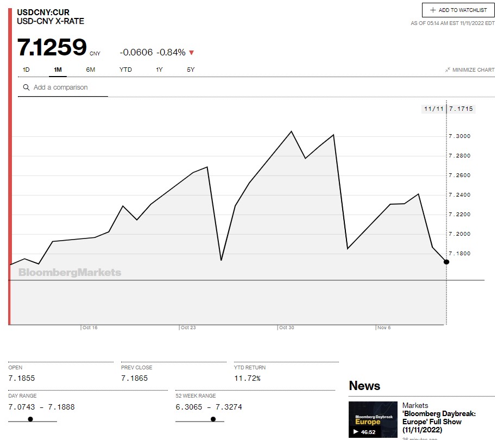Open the Bloomberg Daybreak video thumbnail
The width and height of the screenshot is (504, 440).
click(373, 420)
